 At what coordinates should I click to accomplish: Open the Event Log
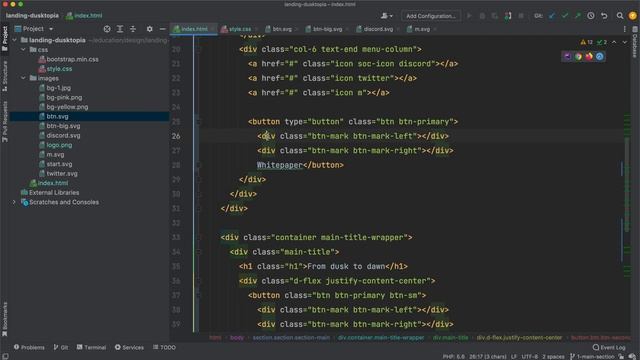[x=609, y=347]
